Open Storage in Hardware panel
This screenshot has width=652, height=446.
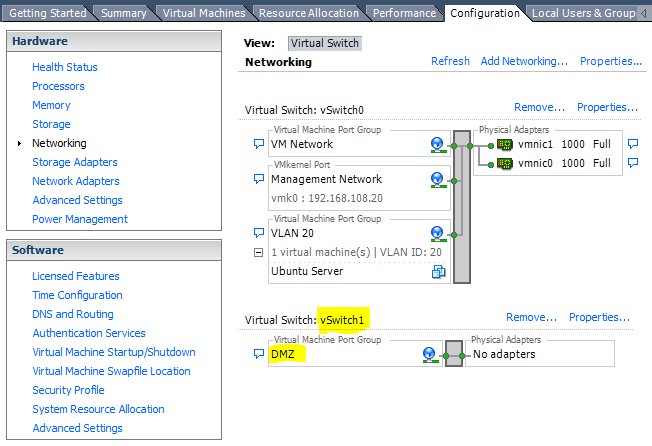tap(51, 124)
